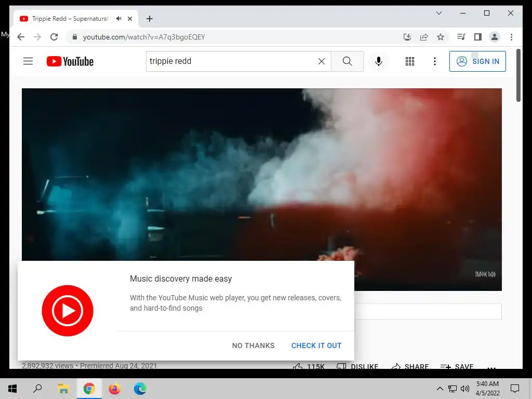Reload the YouTube page
This screenshot has width=532, height=399.
tap(54, 37)
